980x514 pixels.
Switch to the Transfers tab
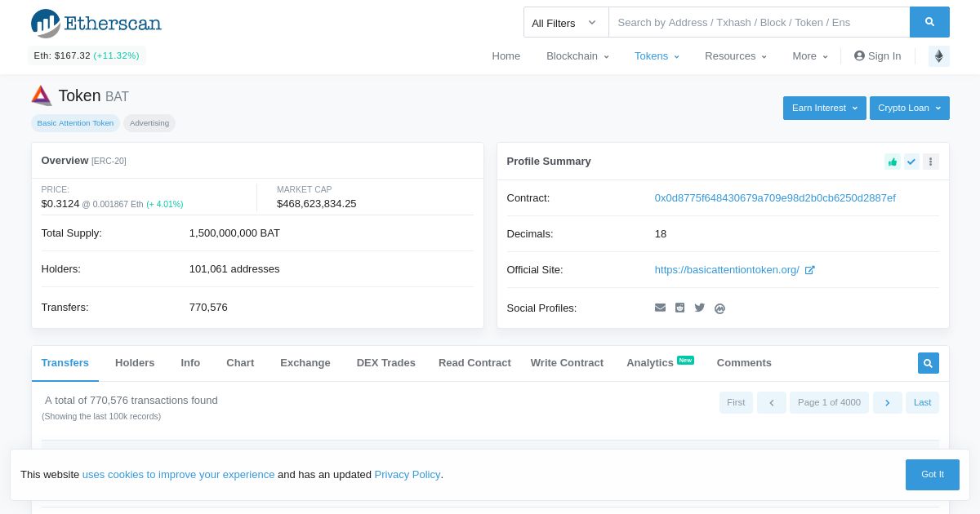tap(65, 363)
